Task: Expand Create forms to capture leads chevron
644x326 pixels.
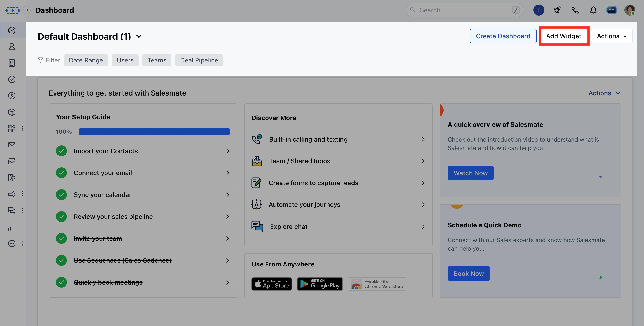Action: tap(423, 183)
